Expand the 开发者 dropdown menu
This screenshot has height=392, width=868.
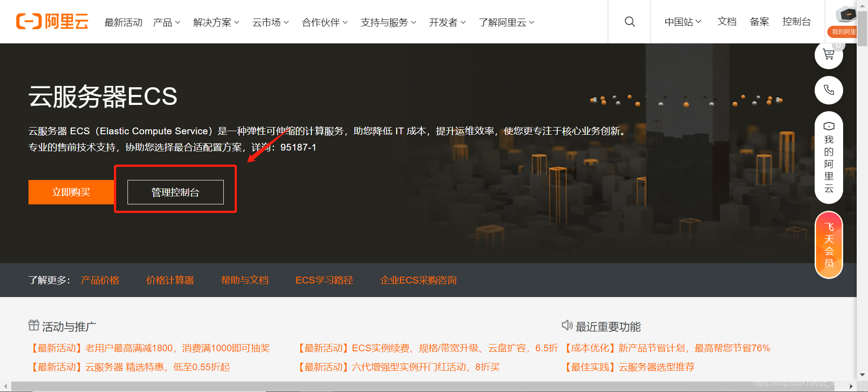click(x=447, y=22)
